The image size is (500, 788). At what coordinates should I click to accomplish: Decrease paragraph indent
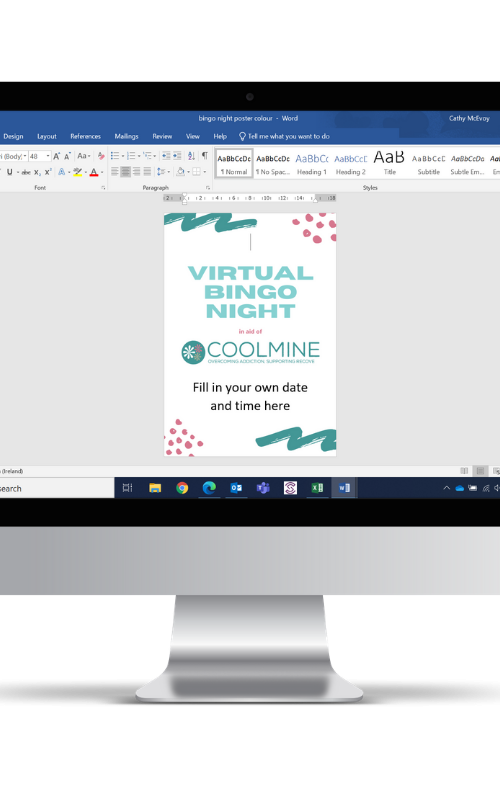click(x=166, y=156)
